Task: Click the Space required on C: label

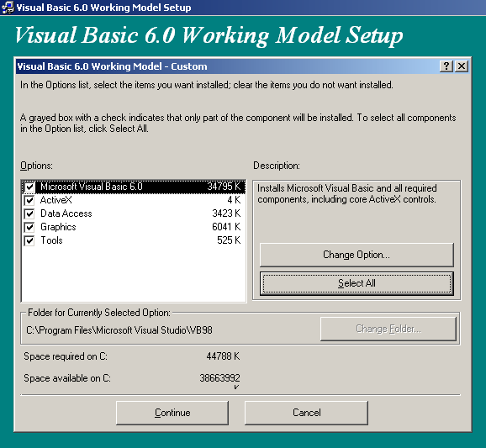Action: click(x=66, y=356)
